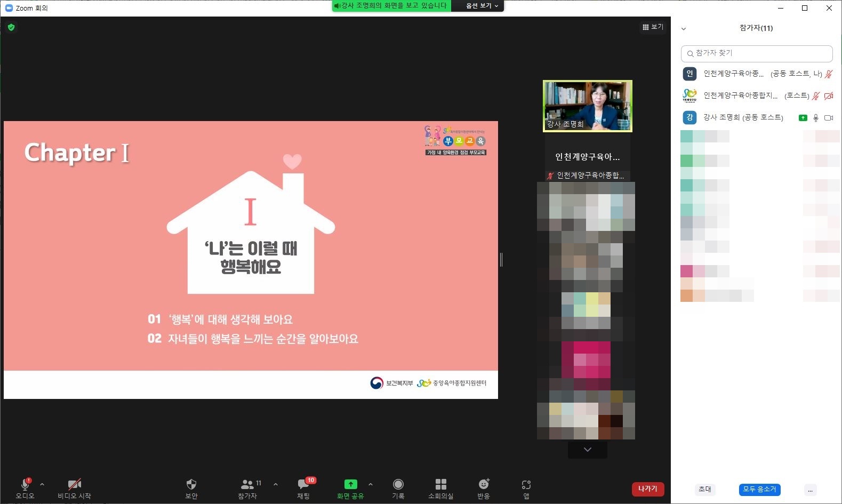Open the Apps icon in toolbar
Viewport: 842px width, 504px height.
point(526,485)
